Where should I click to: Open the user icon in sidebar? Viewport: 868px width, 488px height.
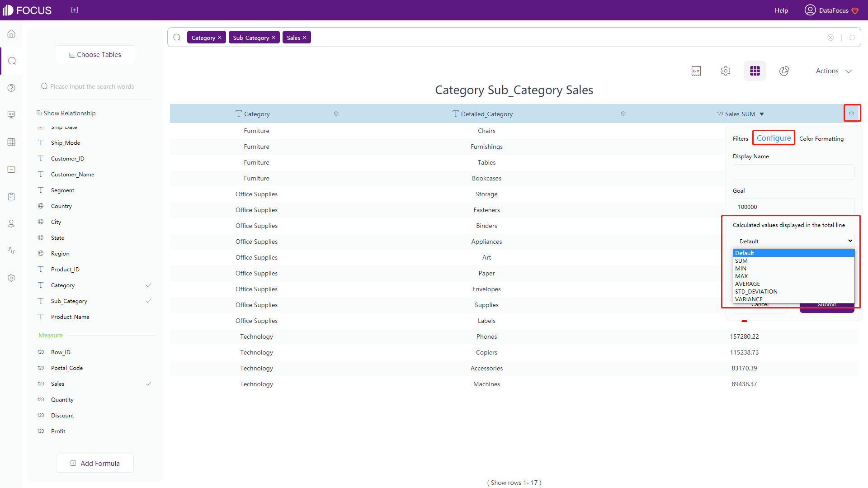(x=11, y=223)
